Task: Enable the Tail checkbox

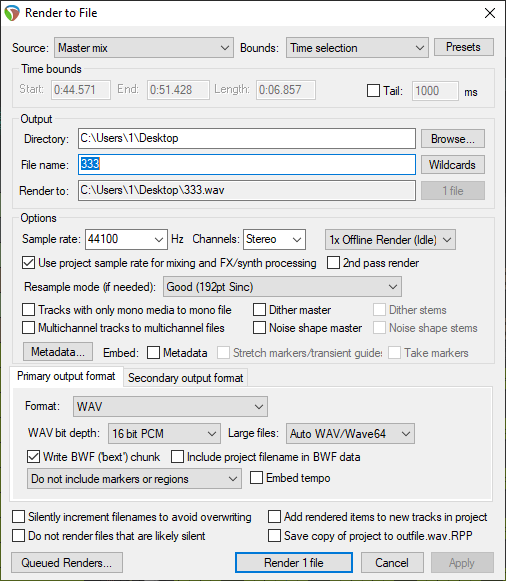Action: (373, 90)
